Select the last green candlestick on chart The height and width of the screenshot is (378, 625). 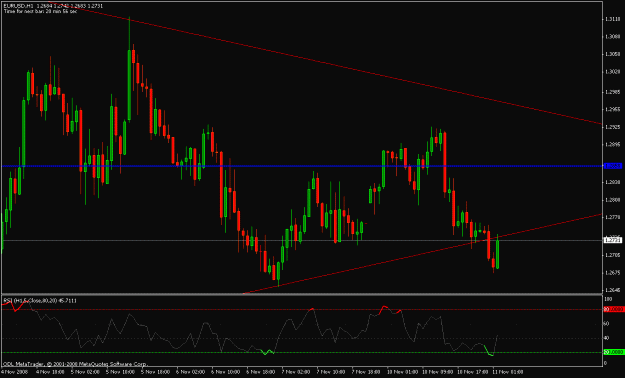point(497,254)
